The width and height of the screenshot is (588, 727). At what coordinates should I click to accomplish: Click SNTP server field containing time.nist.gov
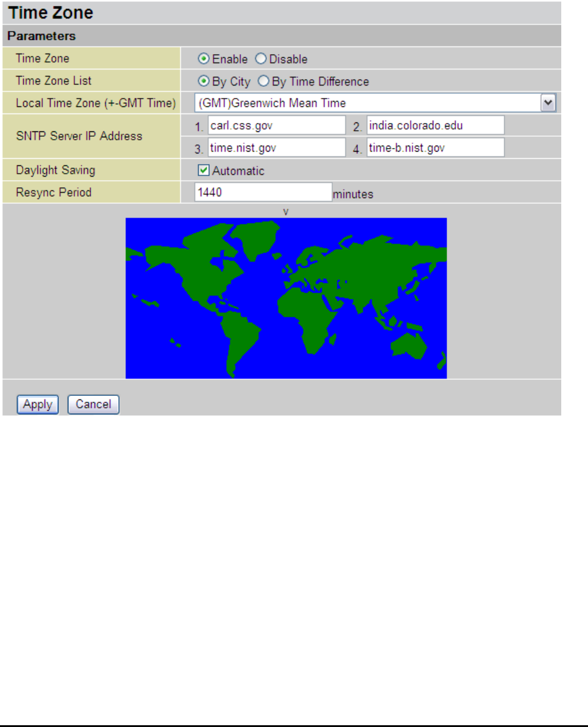click(x=276, y=147)
